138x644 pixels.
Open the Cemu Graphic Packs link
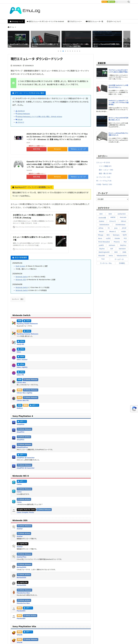[x=25, y=513]
